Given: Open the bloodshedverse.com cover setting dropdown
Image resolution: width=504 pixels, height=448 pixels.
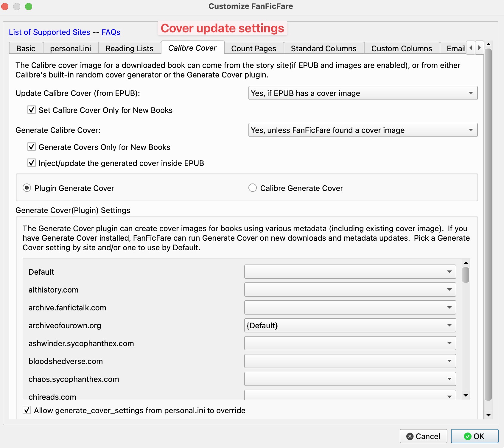Looking at the screenshot, I should (x=350, y=361).
